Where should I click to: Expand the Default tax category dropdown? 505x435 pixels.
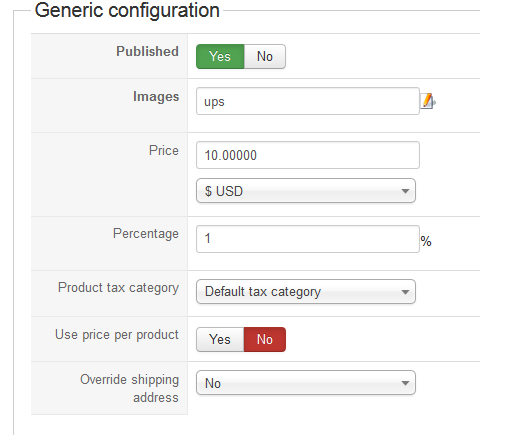pos(306,292)
